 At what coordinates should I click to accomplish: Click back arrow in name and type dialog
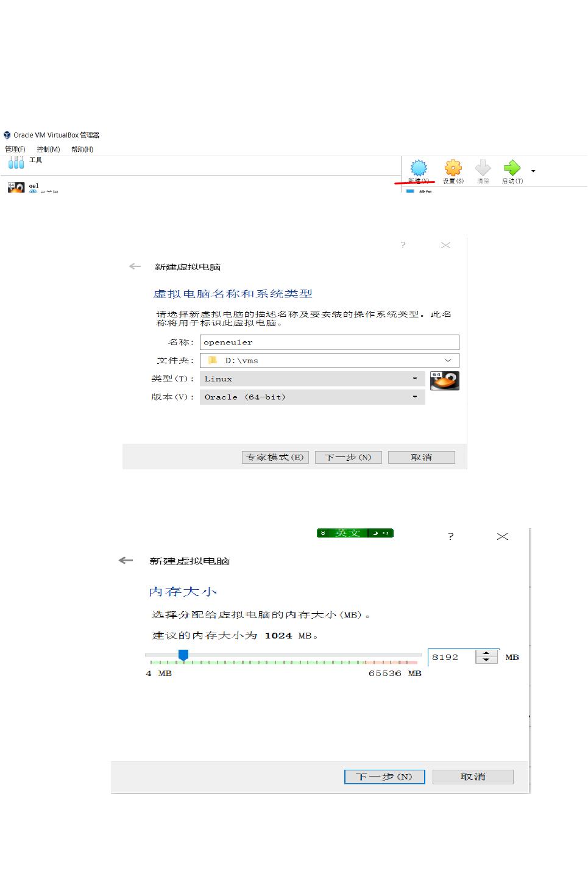pos(135,266)
